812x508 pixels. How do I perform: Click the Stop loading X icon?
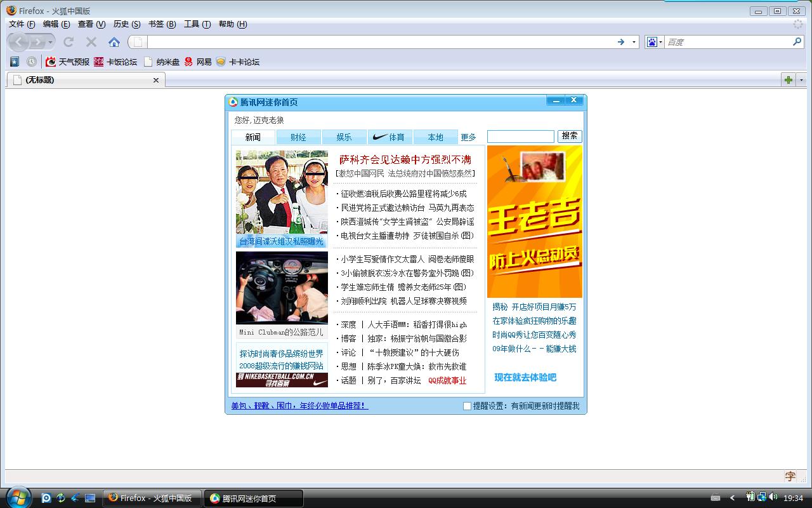(91, 42)
